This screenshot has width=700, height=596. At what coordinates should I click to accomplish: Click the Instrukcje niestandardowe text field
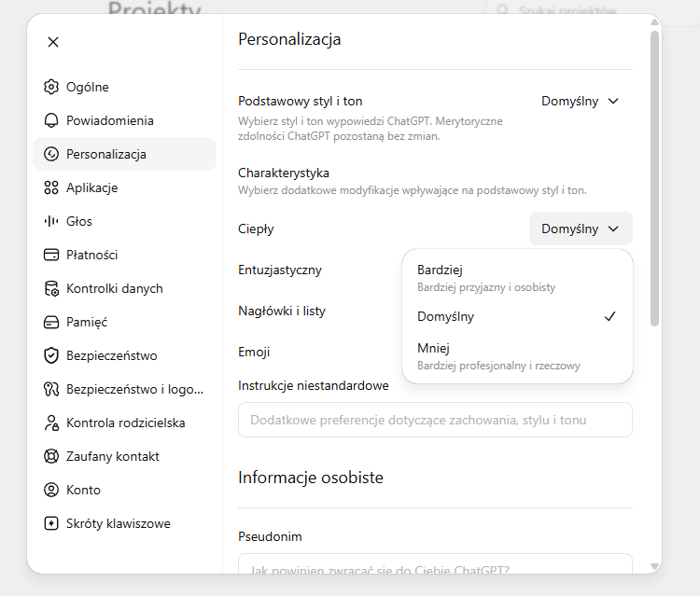tap(435, 420)
